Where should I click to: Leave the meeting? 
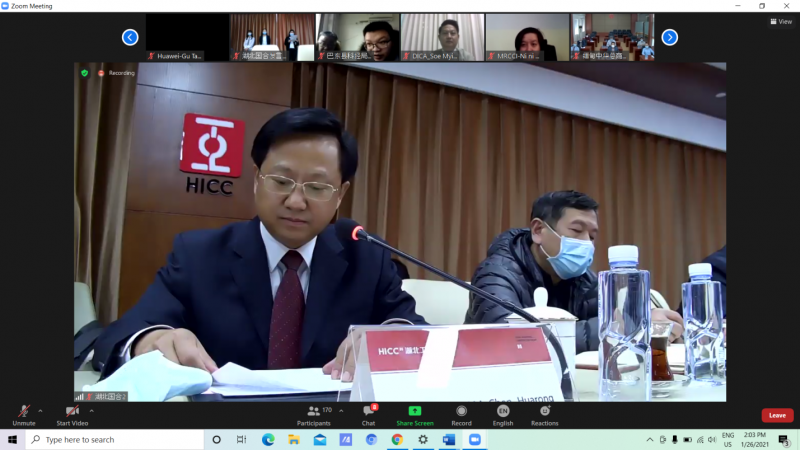777,415
